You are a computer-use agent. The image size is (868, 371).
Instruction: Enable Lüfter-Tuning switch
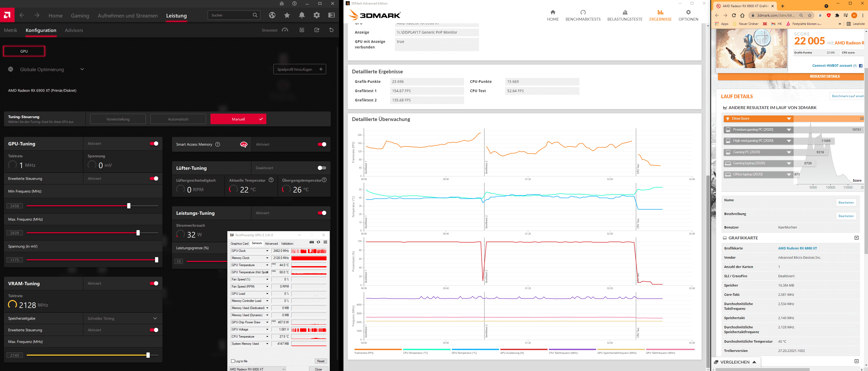[x=322, y=168]
